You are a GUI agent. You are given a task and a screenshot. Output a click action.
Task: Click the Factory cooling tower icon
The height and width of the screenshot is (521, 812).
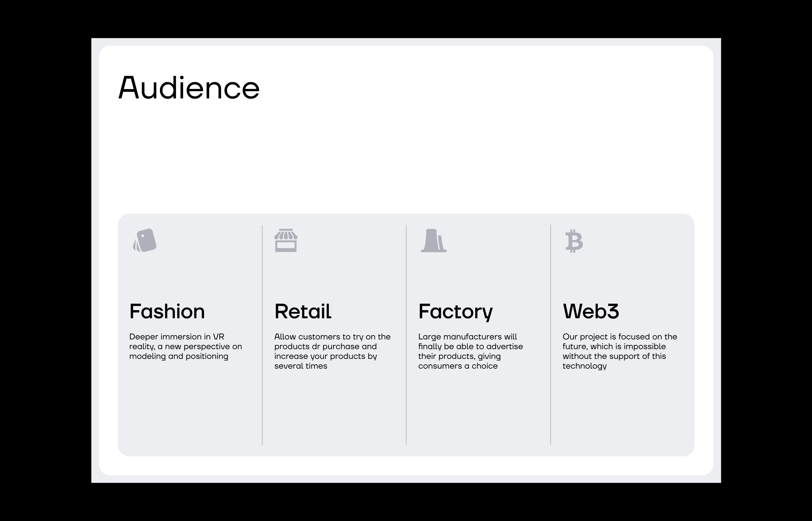click(433, 240)
